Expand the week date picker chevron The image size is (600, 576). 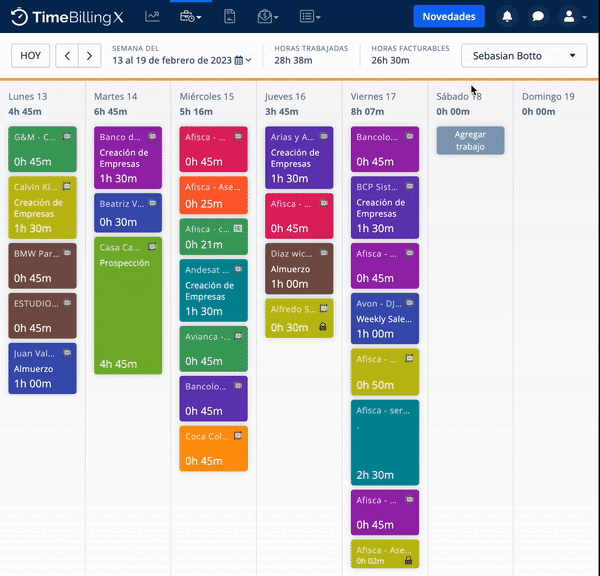tap(249, 60)
